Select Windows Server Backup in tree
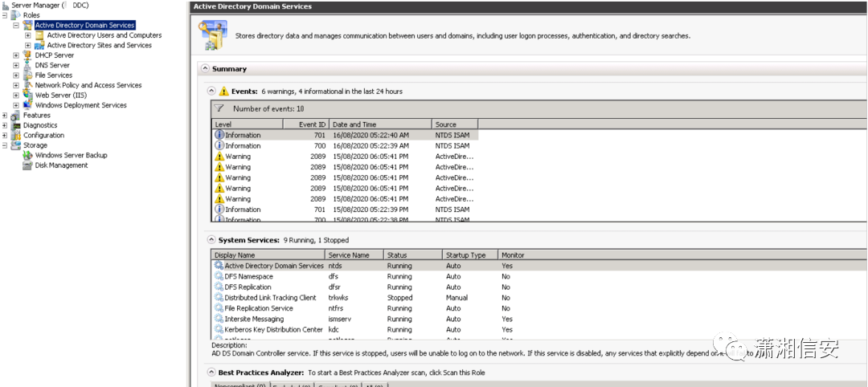The image size is (868, 387). coord(71,155)
